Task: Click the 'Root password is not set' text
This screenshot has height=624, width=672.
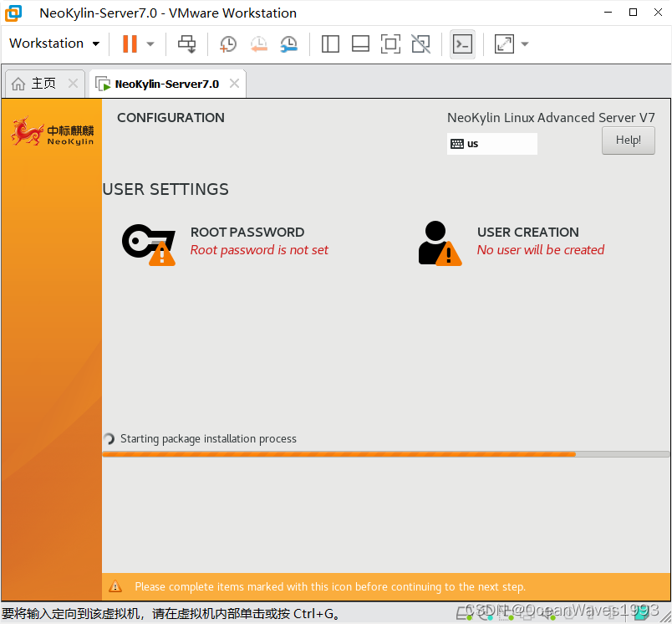Action: coord(259,249)
